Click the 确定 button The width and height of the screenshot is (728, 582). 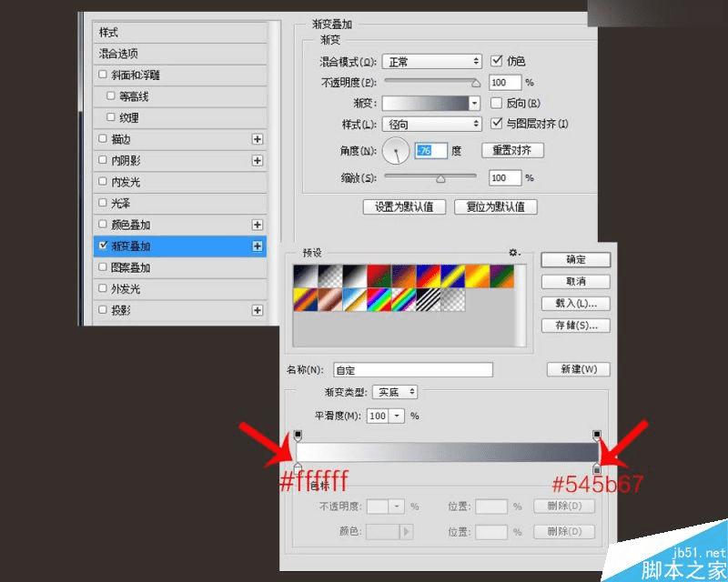[x=576, y=260]
